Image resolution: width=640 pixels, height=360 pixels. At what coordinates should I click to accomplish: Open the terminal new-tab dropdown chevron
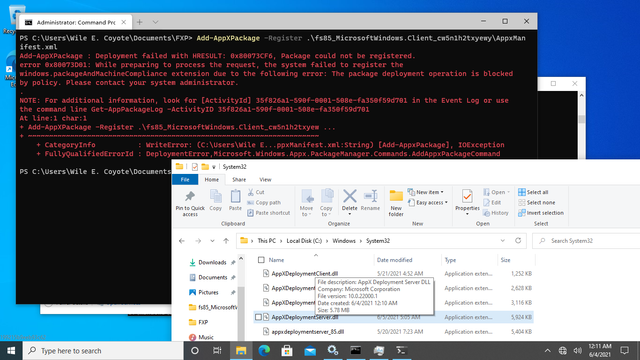[156, 22]
